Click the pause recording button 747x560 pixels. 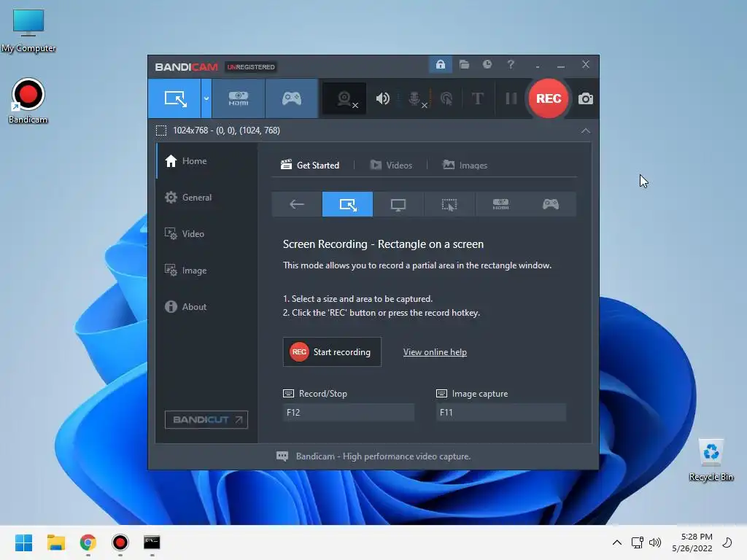(511, 98)
